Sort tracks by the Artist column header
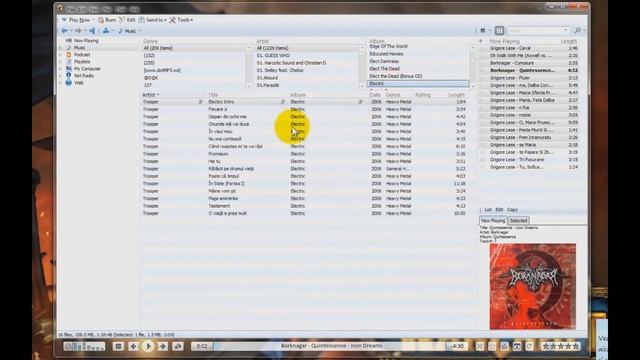Viewport: 640px width, 360px height. click(x=173, y=95)
